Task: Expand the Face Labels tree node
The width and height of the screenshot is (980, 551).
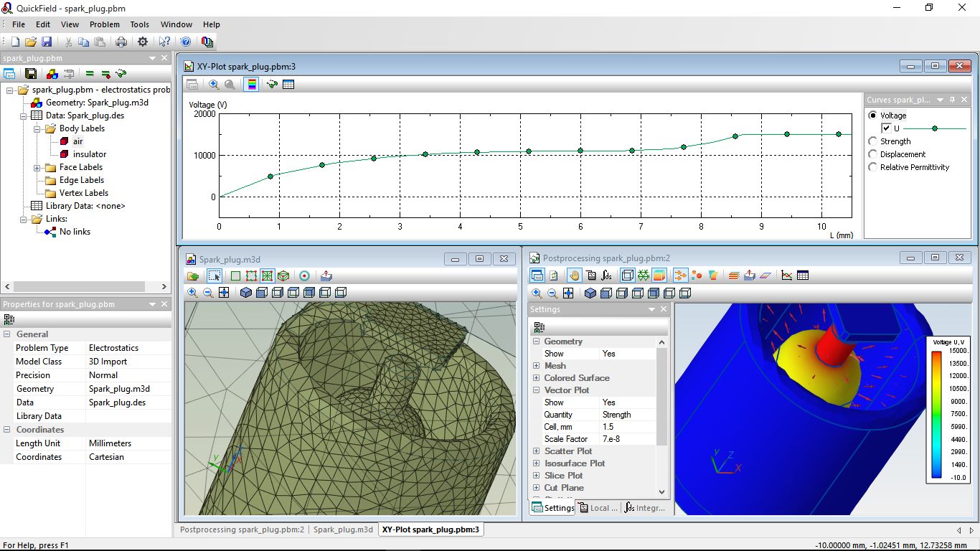Action: click(x=37, y=167)
